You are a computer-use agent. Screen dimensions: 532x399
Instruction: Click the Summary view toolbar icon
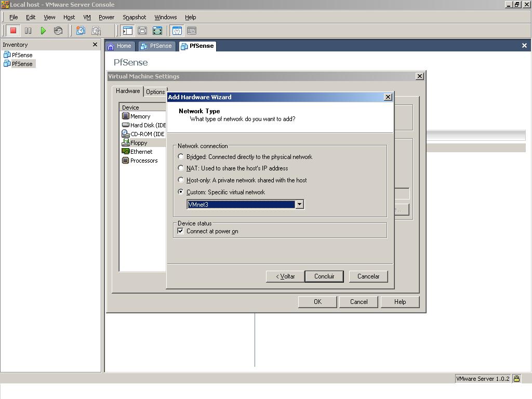pyautogui.click(x=177, y=31)
